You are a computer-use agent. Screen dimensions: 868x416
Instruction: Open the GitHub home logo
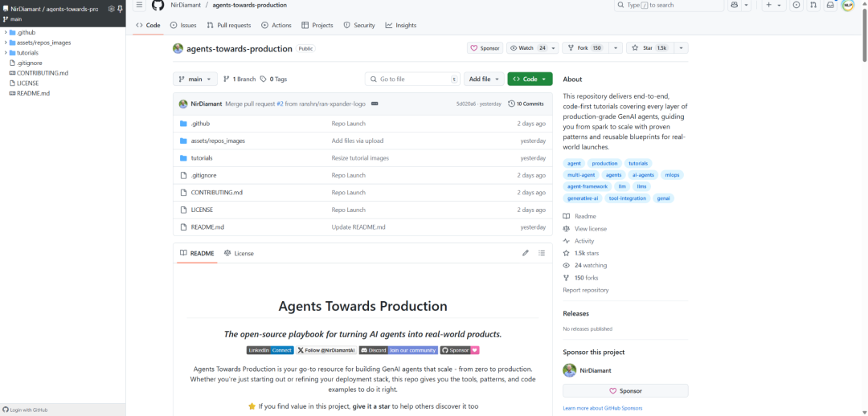(158, 5)
